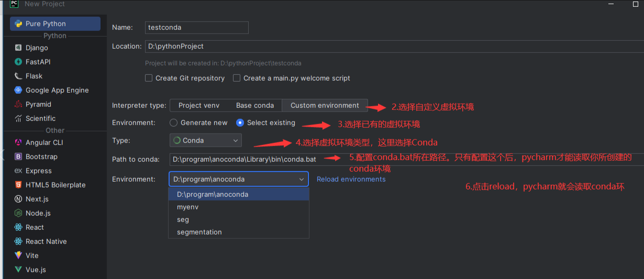This screenshot has width=644, height=279.
Task: Expand the Environment combo box arrow
Action: (302, 179)
